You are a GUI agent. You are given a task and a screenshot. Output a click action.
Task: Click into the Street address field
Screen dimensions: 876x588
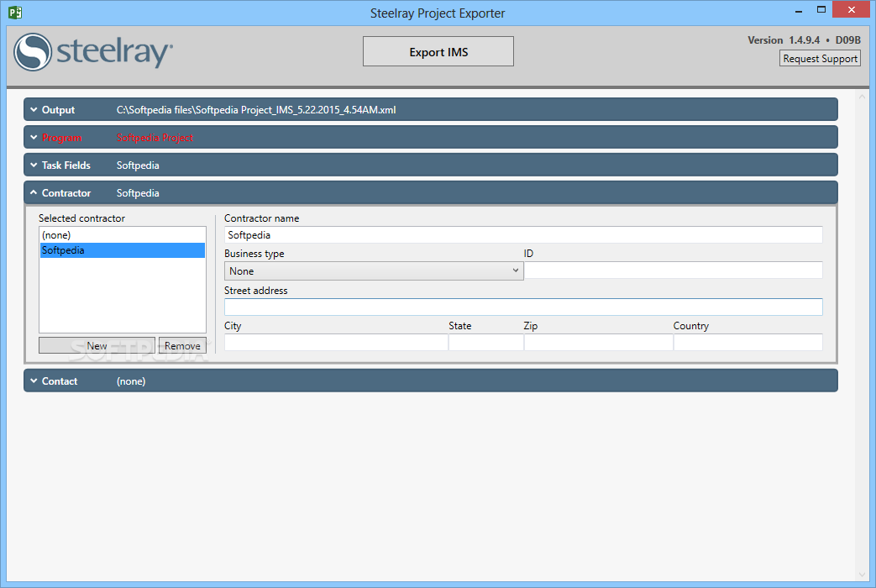coord(523,307)
